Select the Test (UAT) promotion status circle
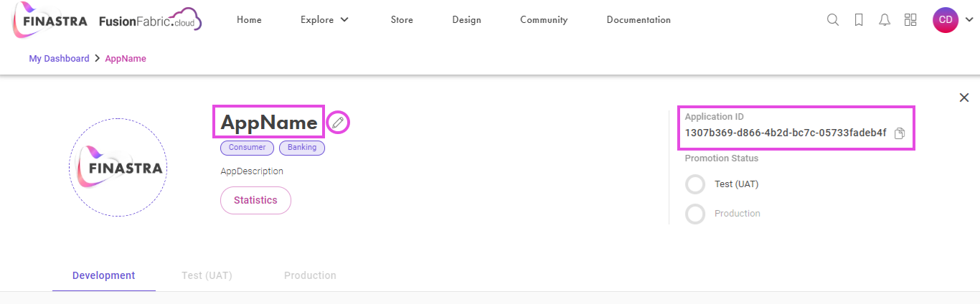Viewport: 980px width, 304px height. (695, 184)
